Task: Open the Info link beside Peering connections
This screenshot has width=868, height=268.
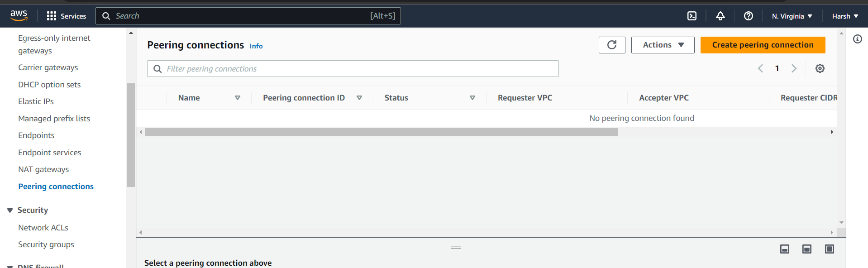Action: pos(256,46)
